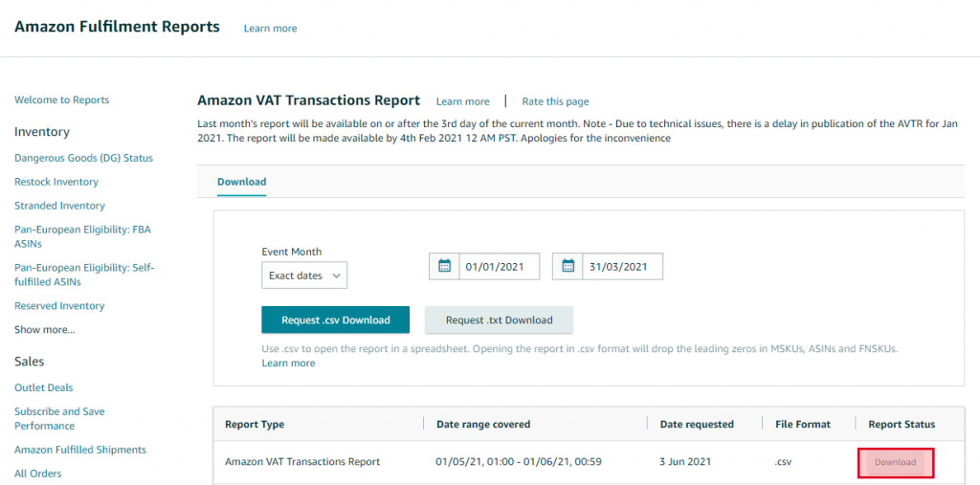Click the 'Amazon VAT Transactions Report' row cell
This screenshot has height=485, width=980.
pos(302,462)
